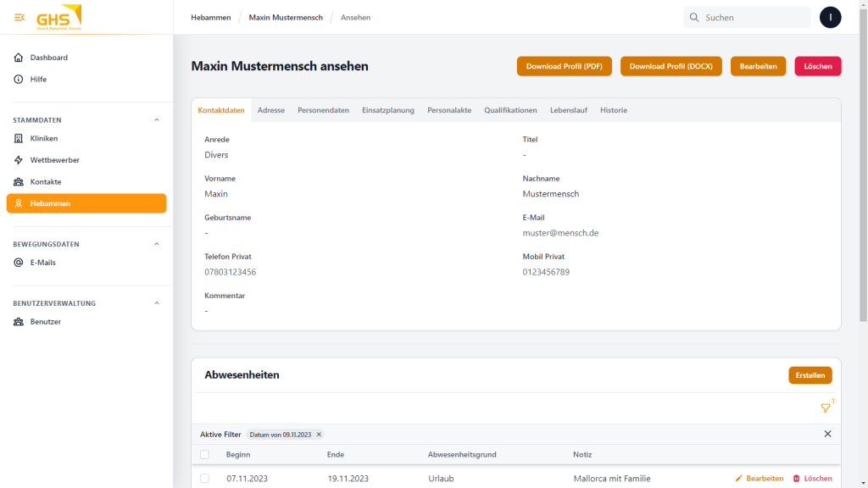Viewport: 868px width, 488px height.
Task: Check the checkbox for the 07.11.2023 row
Action: tap(204, 479)
